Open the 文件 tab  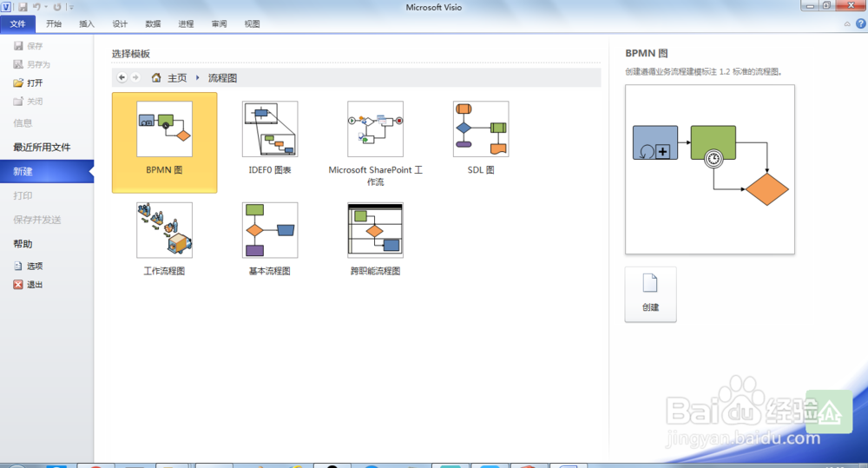17,23
